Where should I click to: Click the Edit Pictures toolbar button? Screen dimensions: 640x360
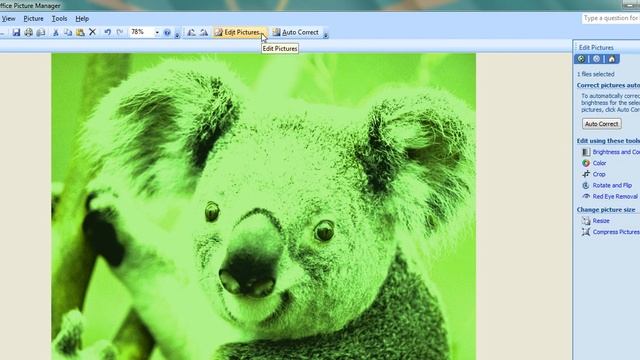pyautogui.click(x=240, y=32)
